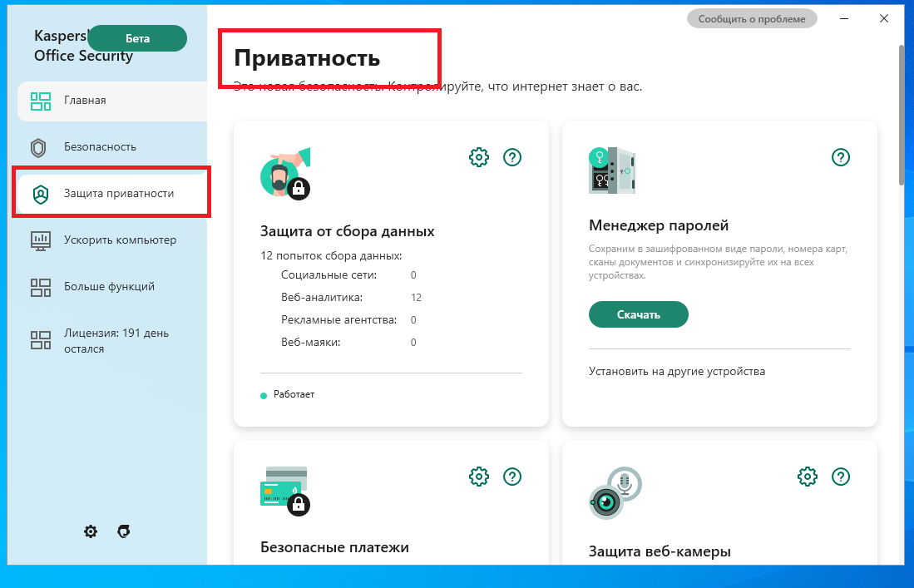The height and width of the screenshot is (588, 914).
Task: Open the Безопасность section
Action: pyautogui.click(x=112, y=147)
